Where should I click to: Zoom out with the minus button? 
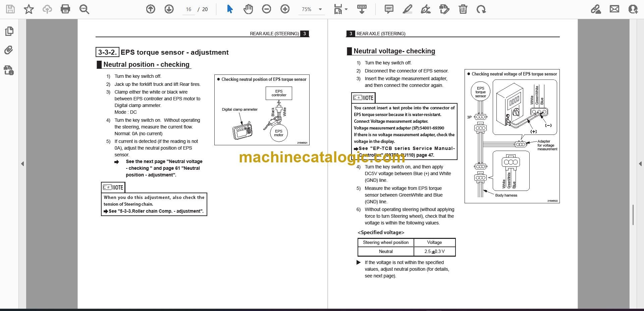click(x=267, y=9)
